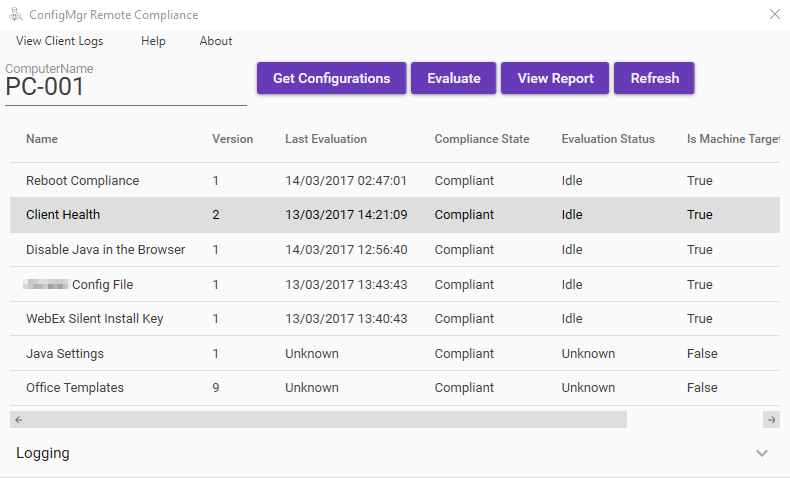790x478 pixels.
Task: Sort by the Last Evaluation column header
Action: click(326, 139)
